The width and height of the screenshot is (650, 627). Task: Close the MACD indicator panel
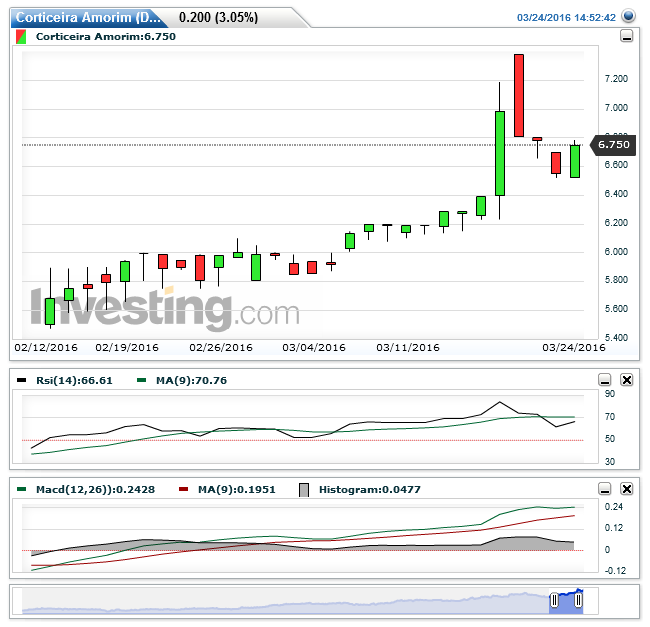pos(626,489)
